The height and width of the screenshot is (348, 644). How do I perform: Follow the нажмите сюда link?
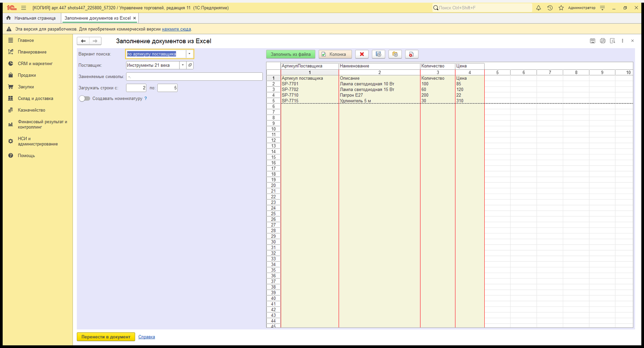pyautogui.click(x=176, y=29)
